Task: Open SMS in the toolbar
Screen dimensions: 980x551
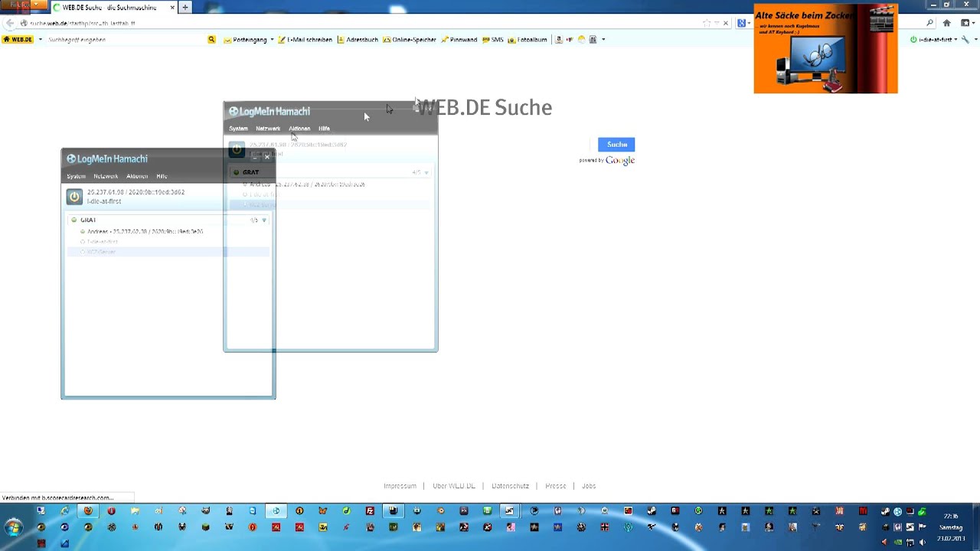Action: point(492,40)
